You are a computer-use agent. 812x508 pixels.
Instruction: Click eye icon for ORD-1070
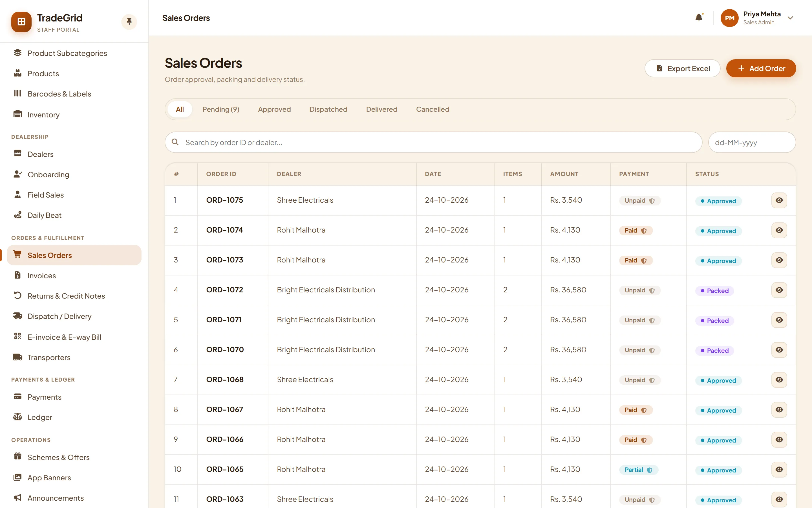click(779, 350)
